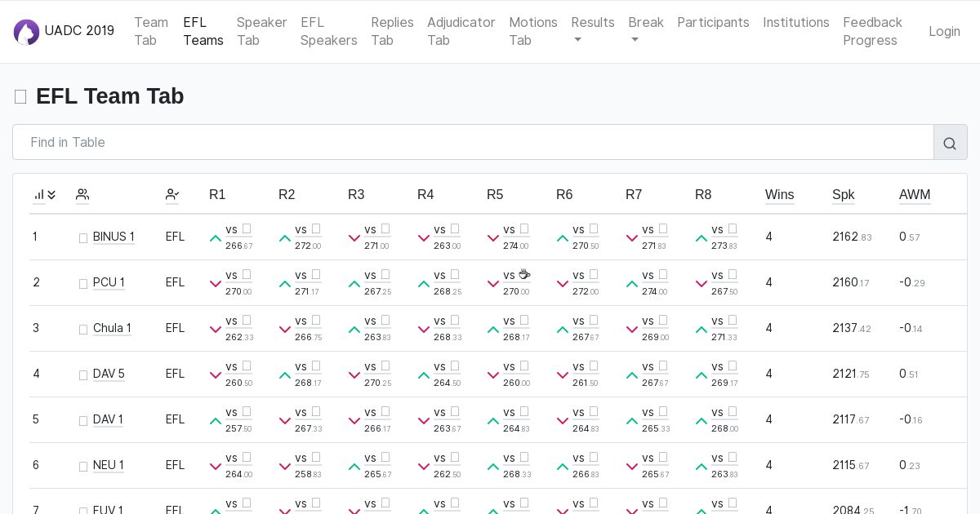Viewport: 980px width, 514px height.
Task: Expand the Results dropdown menu
Action: [x=593, y=31]
